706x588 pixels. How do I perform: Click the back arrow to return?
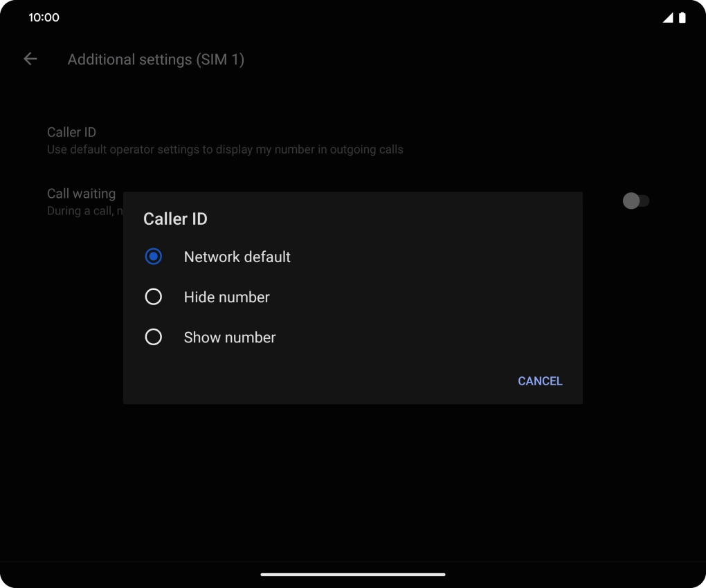(30, 59)
